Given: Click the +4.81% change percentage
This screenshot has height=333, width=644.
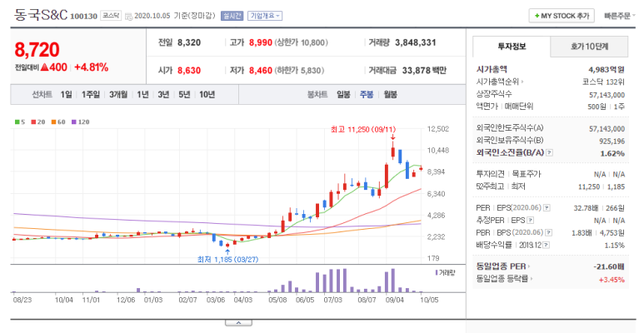Looking at the screenshot, I should pos(91,67).
